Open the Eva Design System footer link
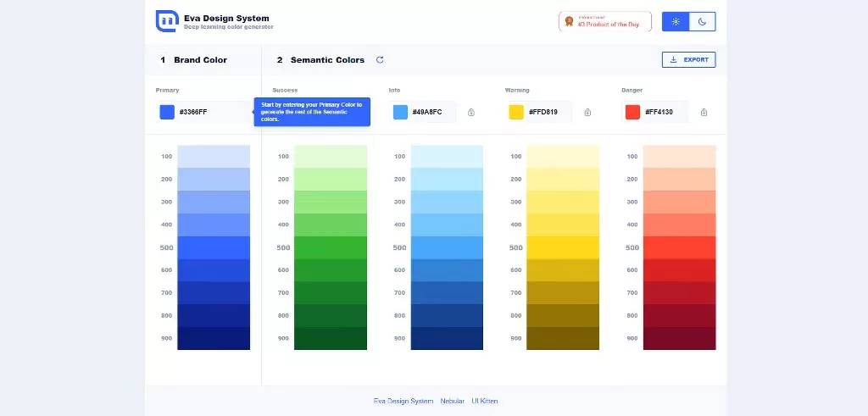This screenshot has width=868, height=416. click(403, 401)
